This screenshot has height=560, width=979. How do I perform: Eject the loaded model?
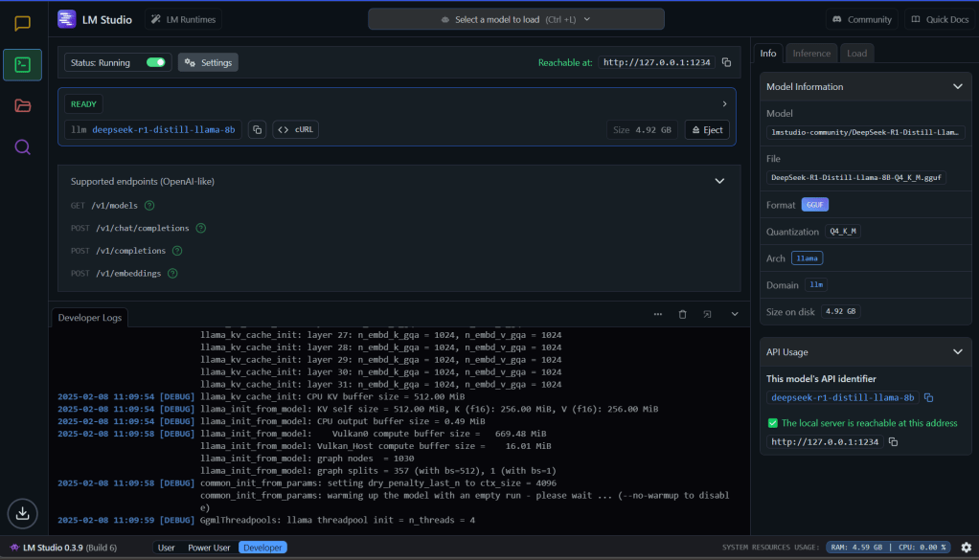[x=708, y=129]
